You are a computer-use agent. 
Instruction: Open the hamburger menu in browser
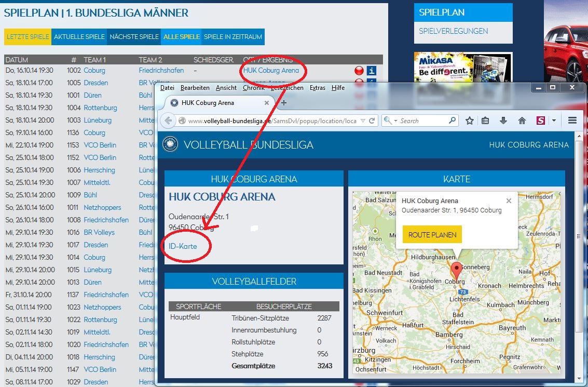[572, 121]
